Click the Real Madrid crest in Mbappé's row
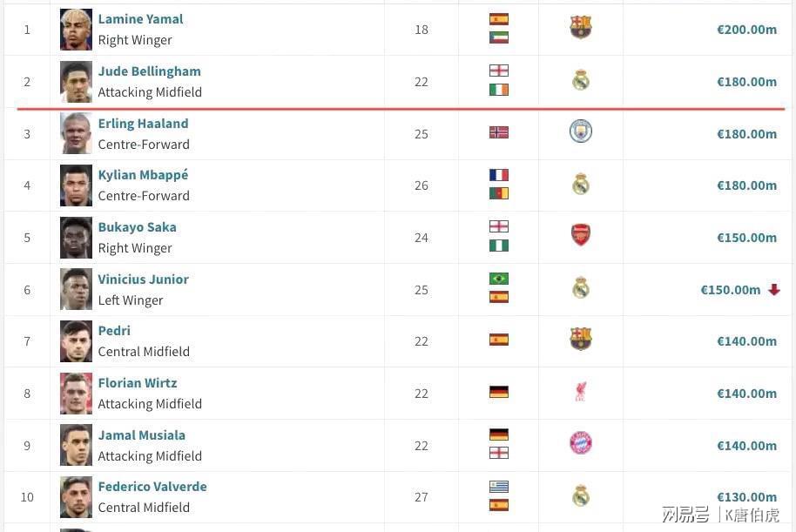Image resolution: width=796 pixels, height=532 pixels. [x=581, y=184]
